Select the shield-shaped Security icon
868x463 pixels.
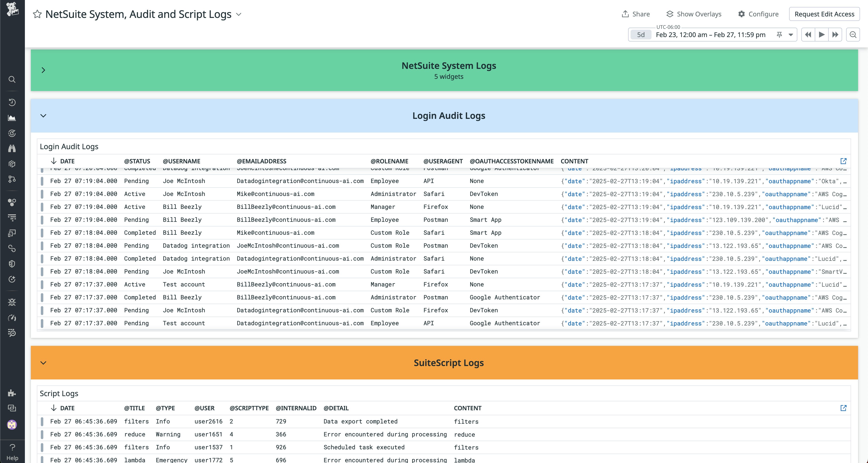[12, 264]
